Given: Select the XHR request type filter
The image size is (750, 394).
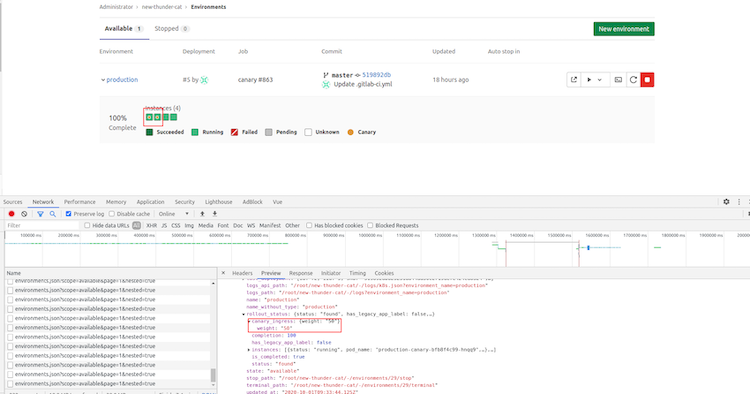Looking at the screenshot, I should (x=152, y=225).
